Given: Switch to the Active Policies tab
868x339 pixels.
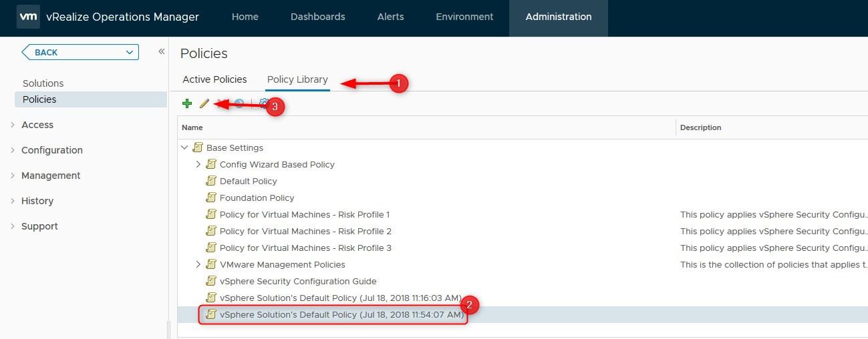Looking at the screenshot, I should [214, 79].
